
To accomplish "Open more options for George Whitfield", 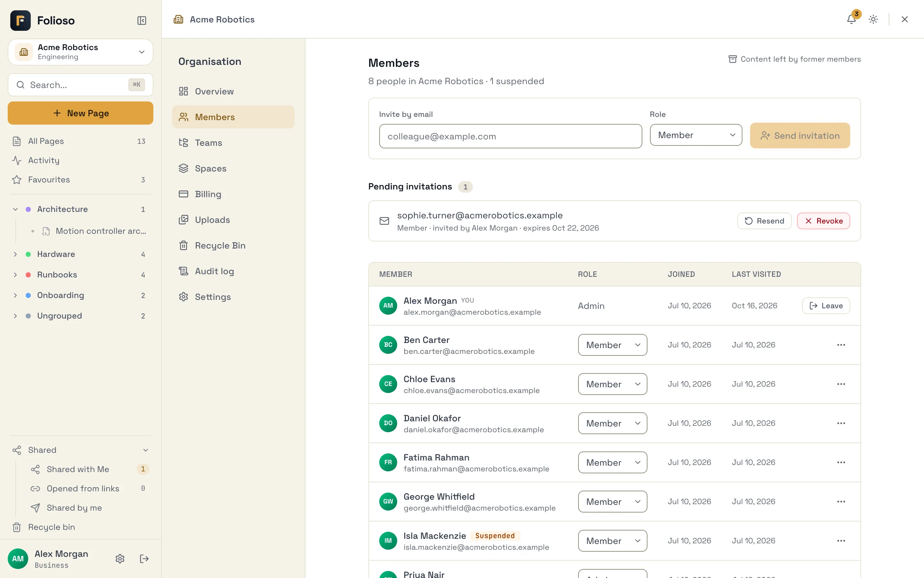I will tap(841, 502).
